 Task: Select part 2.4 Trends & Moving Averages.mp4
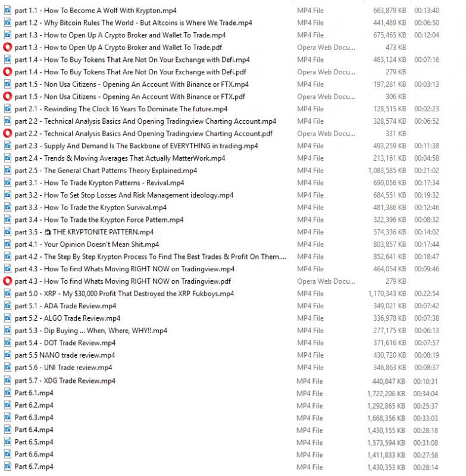point(120,158)
